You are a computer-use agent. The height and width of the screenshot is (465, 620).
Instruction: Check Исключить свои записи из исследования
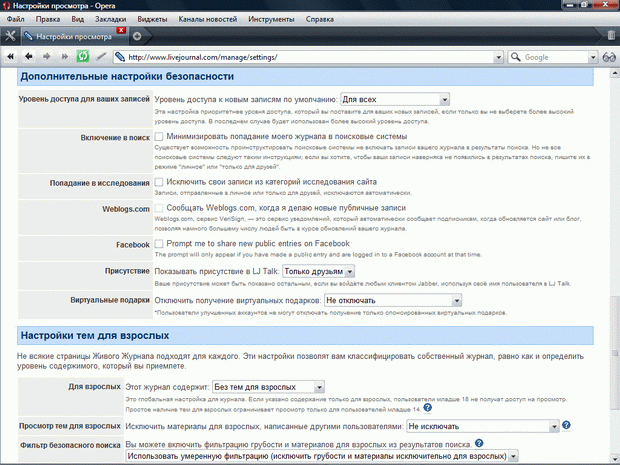(159, 182)
